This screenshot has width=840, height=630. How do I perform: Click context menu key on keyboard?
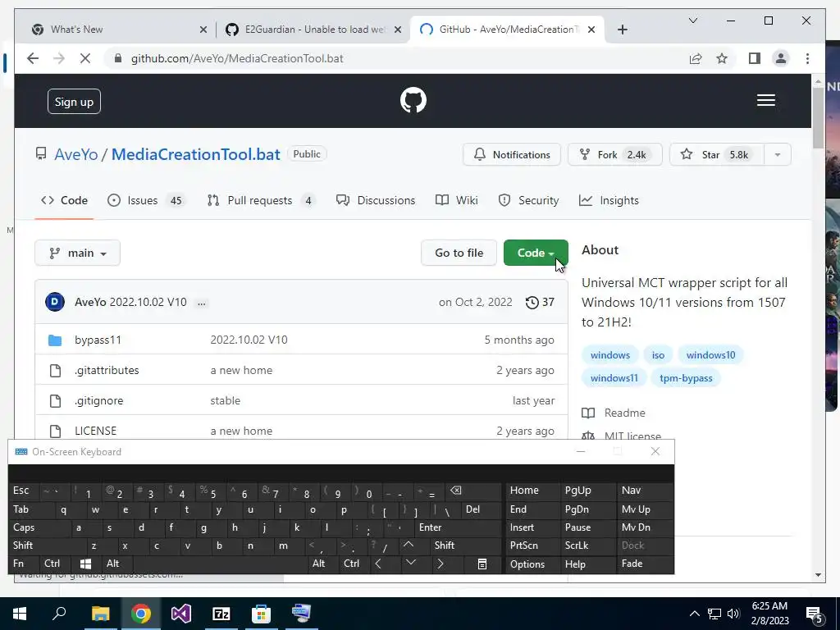[482, 564]
